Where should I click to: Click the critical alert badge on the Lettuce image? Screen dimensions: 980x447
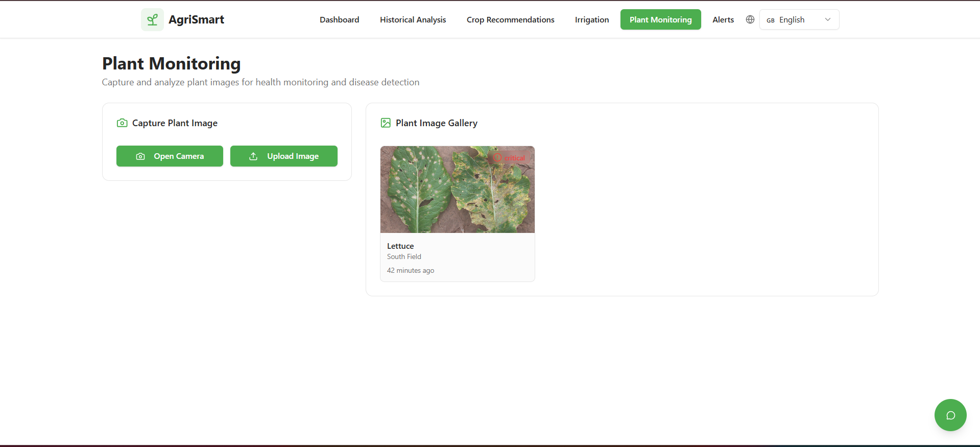(509, 158)
